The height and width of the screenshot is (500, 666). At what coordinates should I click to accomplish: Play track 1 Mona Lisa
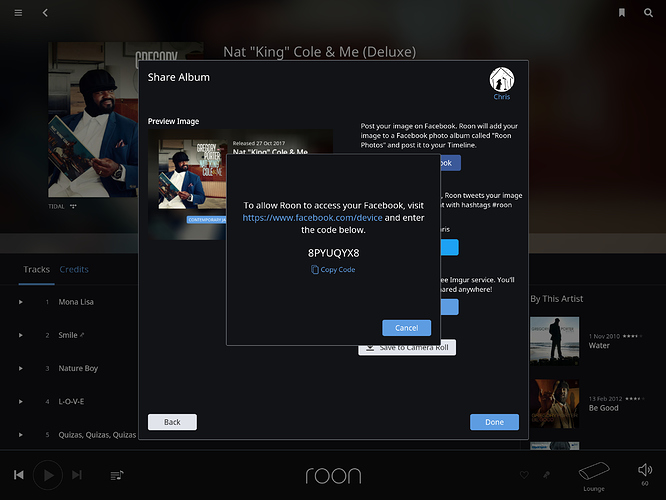pyautogui.click(x=20, y=302)
